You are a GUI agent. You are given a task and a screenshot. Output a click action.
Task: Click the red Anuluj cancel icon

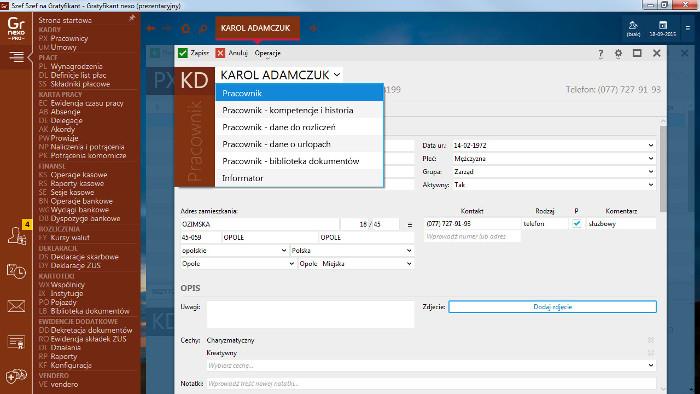(220, 53)
